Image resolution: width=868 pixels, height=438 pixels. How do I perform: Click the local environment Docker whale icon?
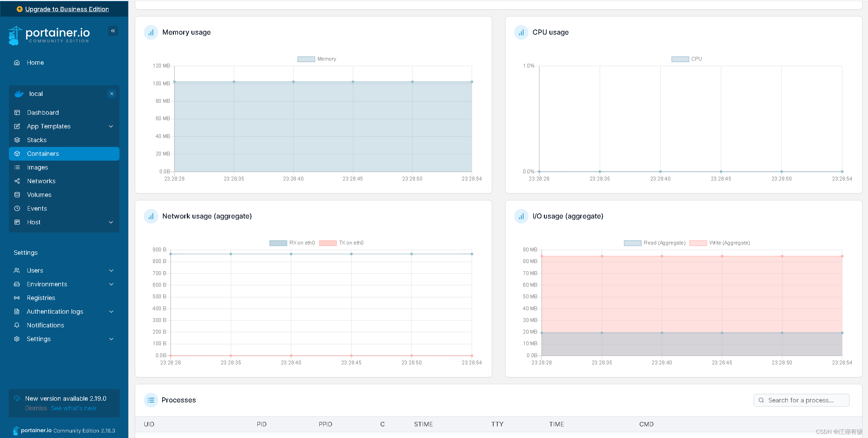[x=19, y=94]
